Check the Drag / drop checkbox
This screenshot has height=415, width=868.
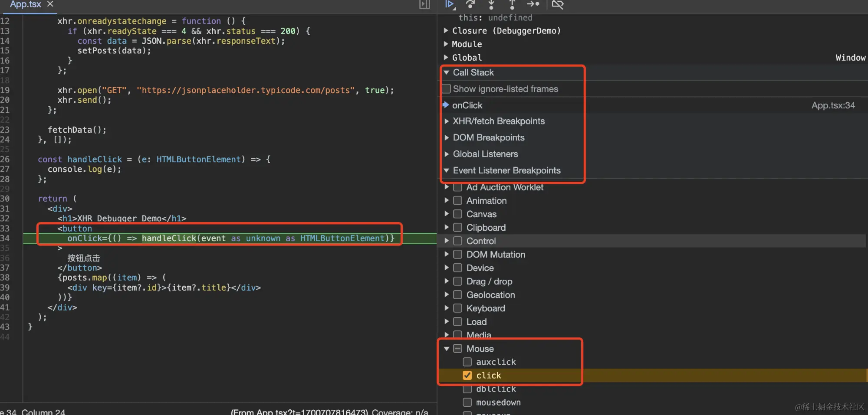(457, 281)
